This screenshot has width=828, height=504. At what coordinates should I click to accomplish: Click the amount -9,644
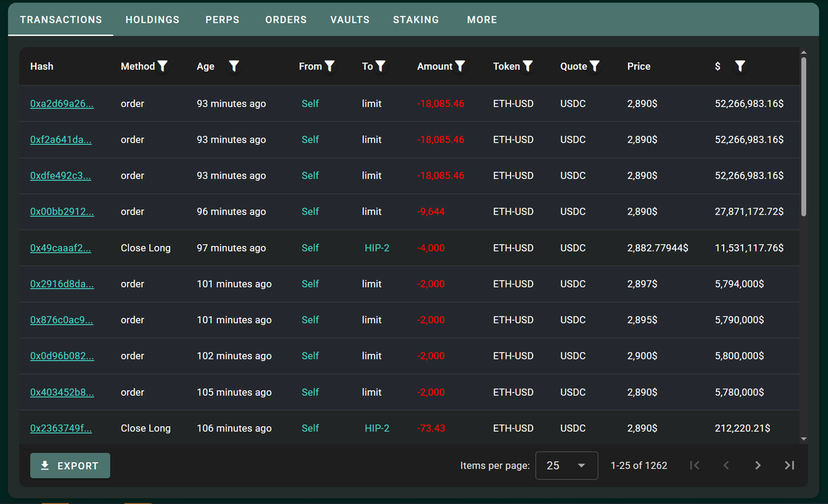tap(431, 212)
